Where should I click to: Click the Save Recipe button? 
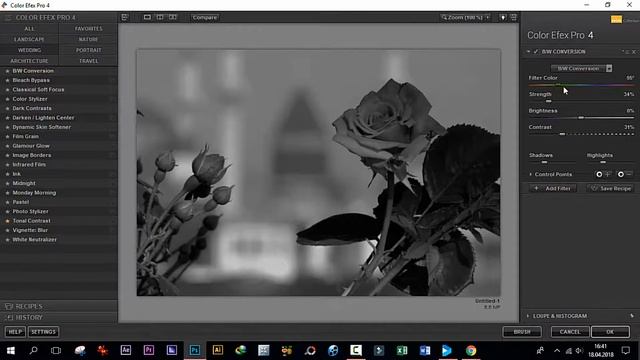[611, 188]
